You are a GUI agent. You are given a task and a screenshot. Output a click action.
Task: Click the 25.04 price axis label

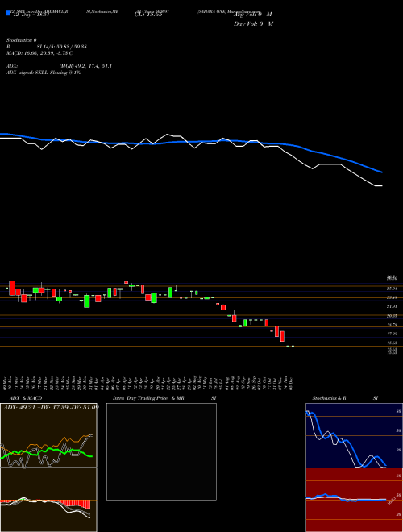393,289
